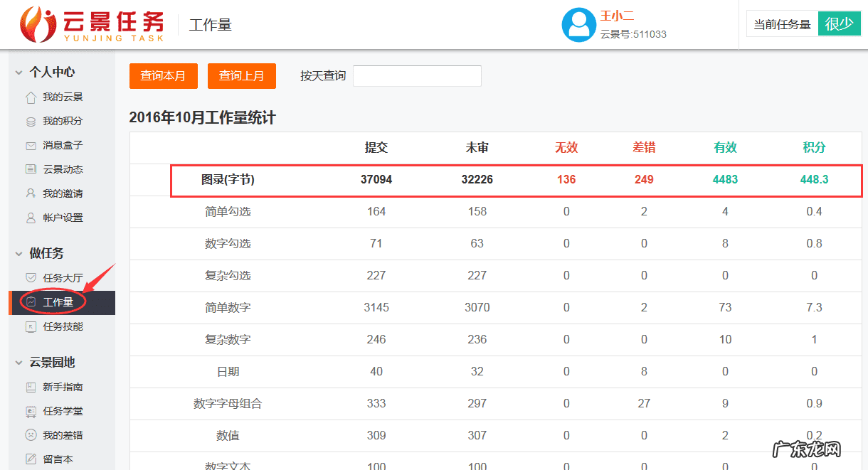Click the green 很少 task volume badge
Image resolution: width=868 pixels, height=470 pixels.
pyautogui.click(x=839, y=23)
